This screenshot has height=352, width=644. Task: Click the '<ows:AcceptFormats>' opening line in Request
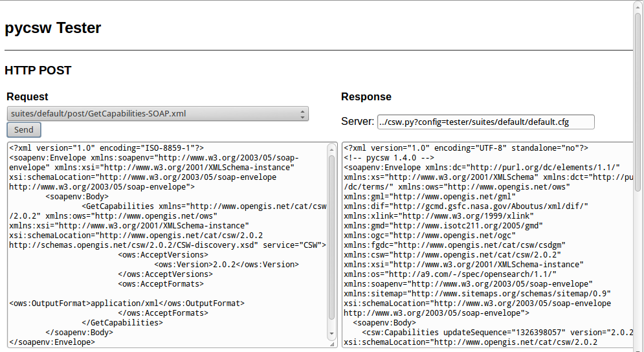(161, 284)
